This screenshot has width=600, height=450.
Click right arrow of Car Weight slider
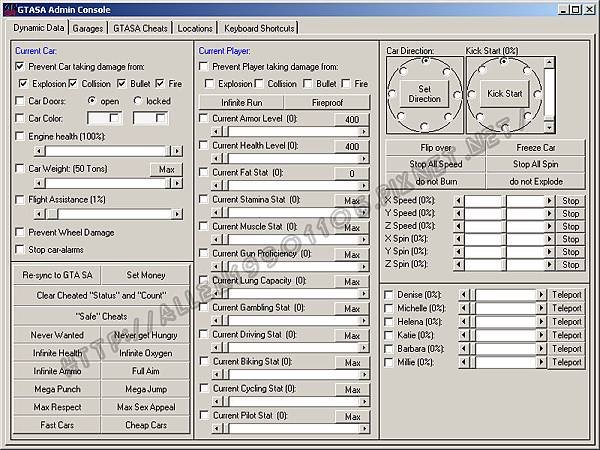click(x=177, y=183)
